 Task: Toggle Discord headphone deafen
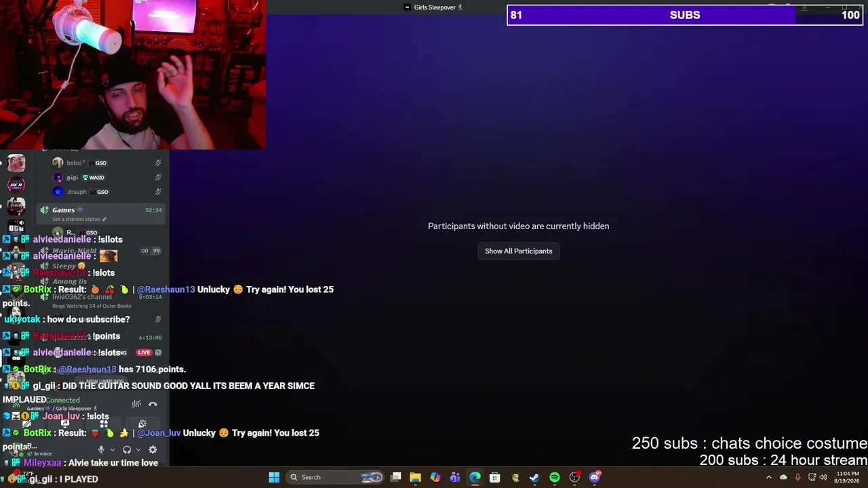[127, 449]
